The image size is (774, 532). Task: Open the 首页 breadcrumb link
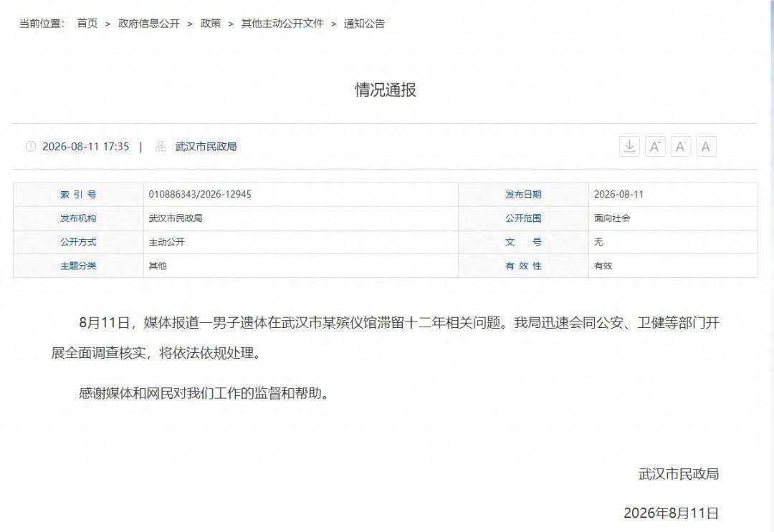point(87,23)
